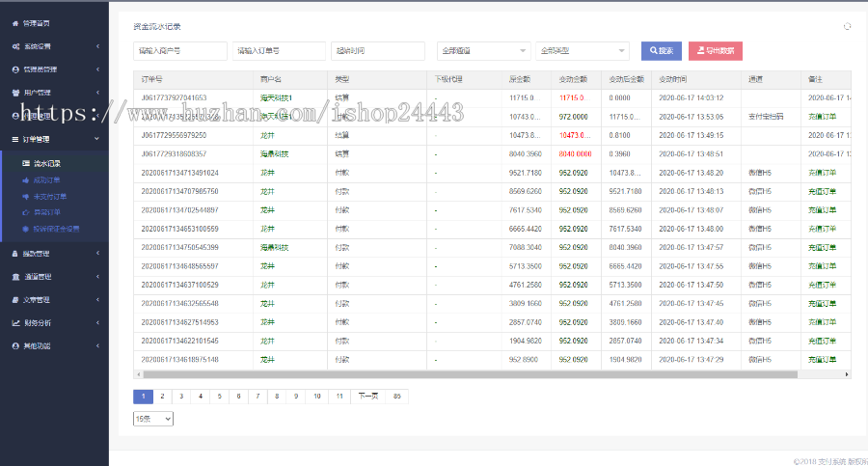The image size is (868, 466).
Task: Click the 用户管理 users icon
Action: 15,93
